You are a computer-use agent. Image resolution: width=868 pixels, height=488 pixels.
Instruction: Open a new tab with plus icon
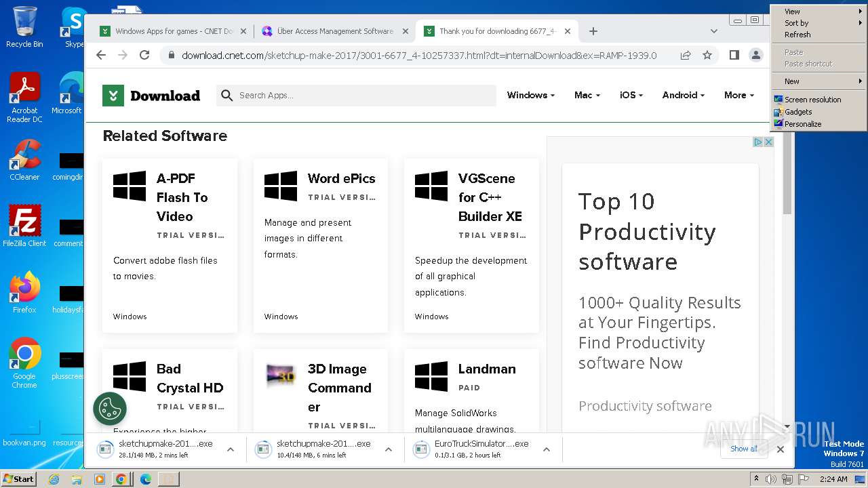click(593, 31)
